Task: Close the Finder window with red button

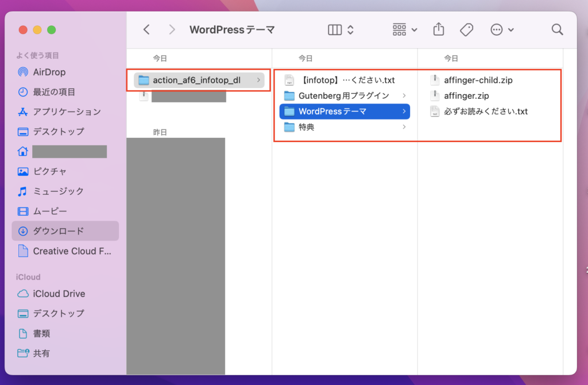Action: pyautogui.click(x=23, y=30)
